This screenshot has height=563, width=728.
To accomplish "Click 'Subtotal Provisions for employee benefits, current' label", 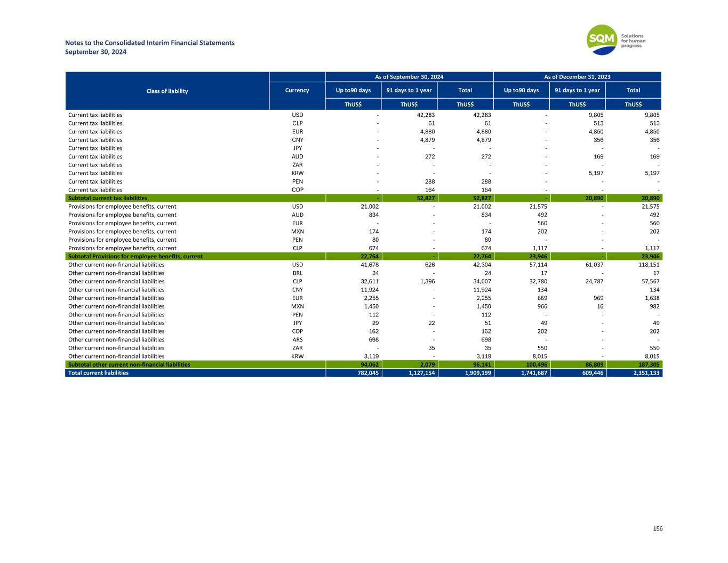I will point(135,256).
